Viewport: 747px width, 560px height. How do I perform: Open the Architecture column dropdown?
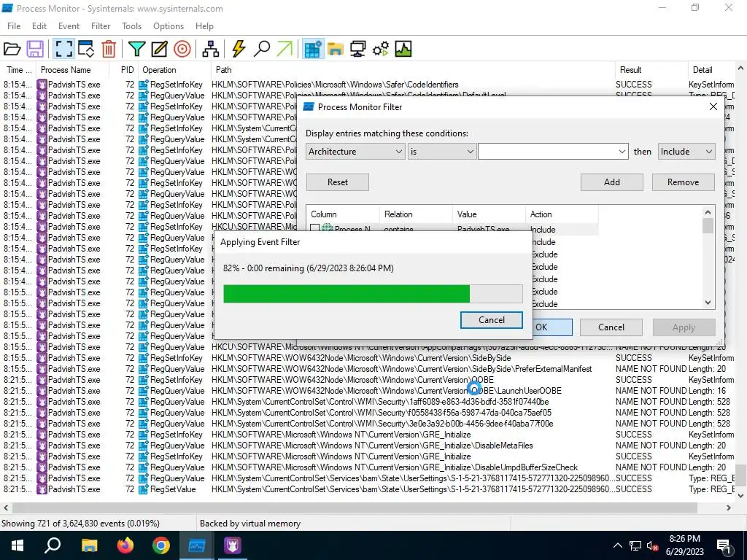tap(355, 152)
